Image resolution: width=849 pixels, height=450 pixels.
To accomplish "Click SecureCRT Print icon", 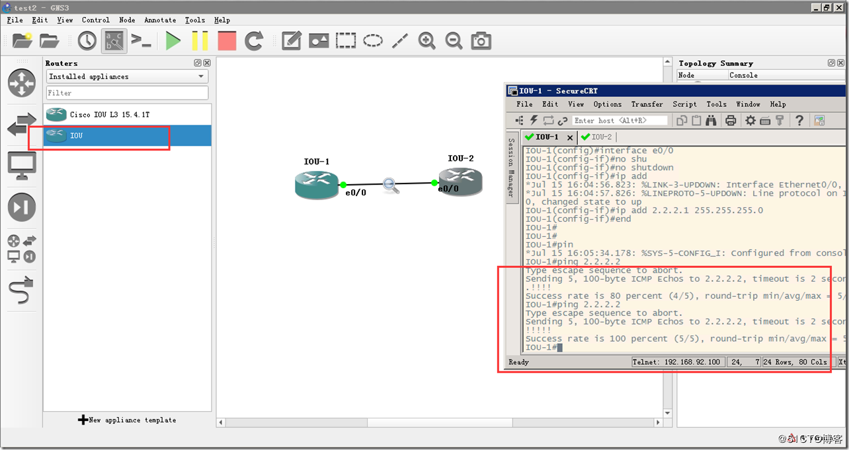I will tap(730, 120).
